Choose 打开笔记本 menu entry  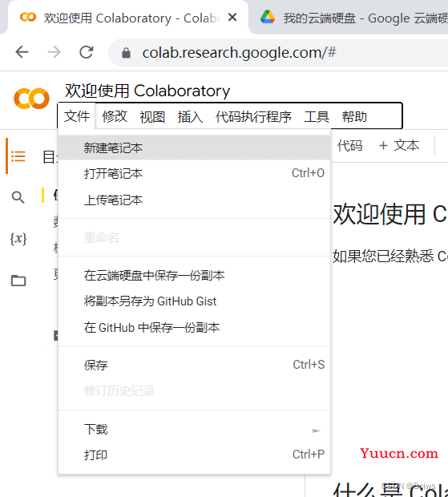(194, 173)
